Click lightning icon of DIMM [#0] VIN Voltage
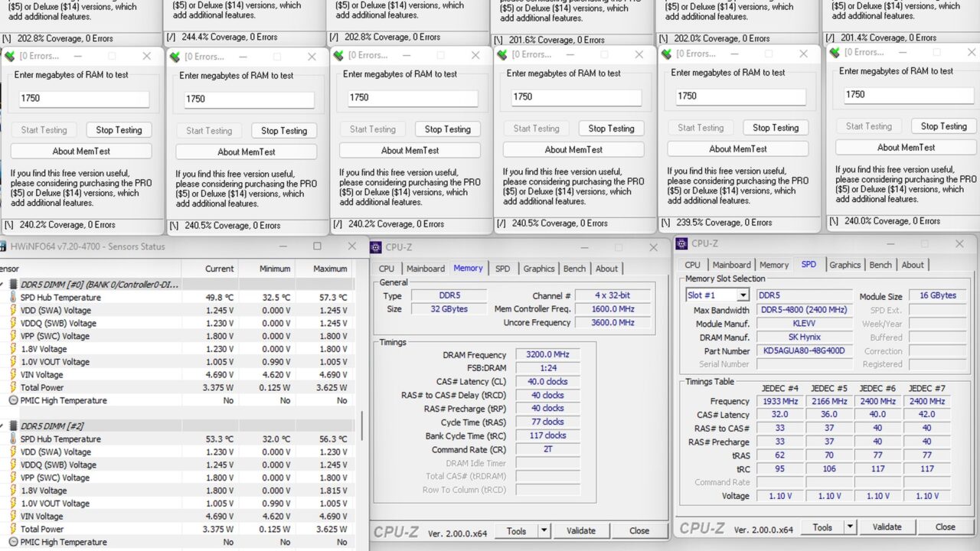 click(x=13, y=375)
